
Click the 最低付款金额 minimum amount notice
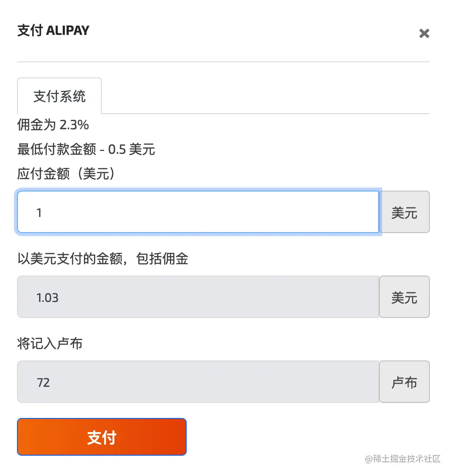86,150
